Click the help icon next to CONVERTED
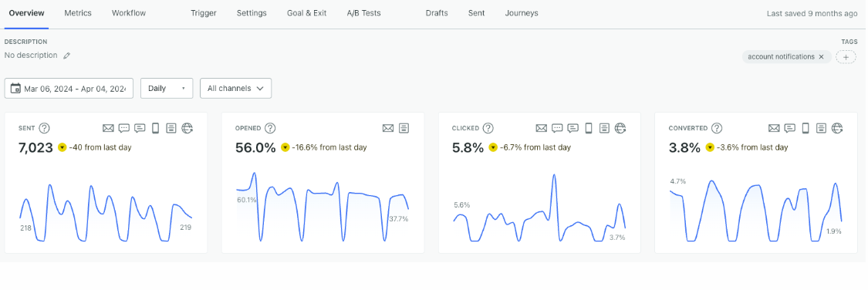Image resolution: width=868 pixels, height=290 pixels. pyautogui.click(x=716, y=128)
